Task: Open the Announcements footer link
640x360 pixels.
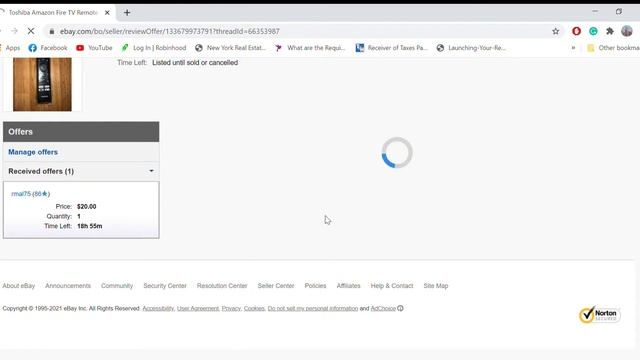Action: point(68,286)
